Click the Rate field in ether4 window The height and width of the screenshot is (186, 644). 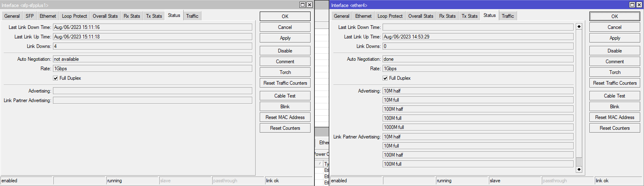(x=478, y=69)
